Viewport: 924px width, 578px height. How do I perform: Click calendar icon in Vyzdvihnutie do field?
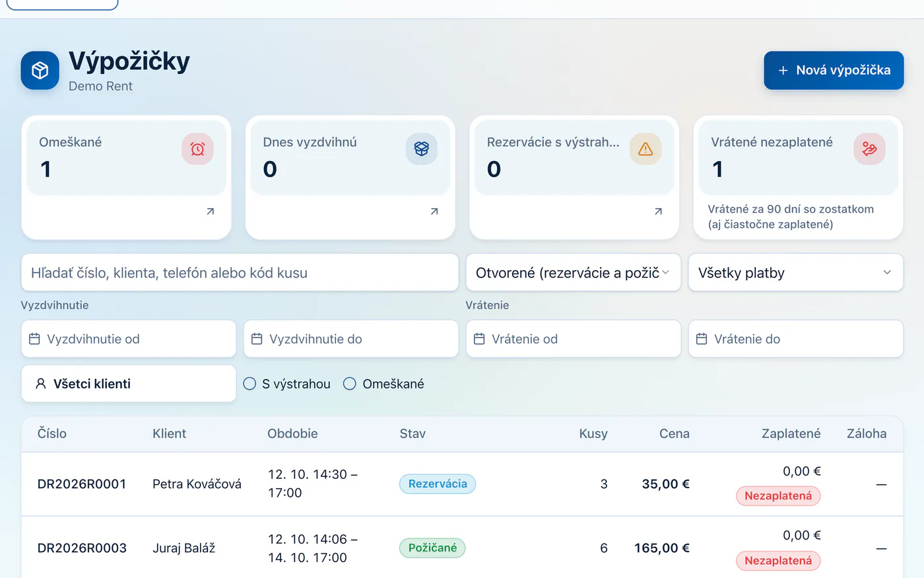pyautogui.click(x=257, y=339)
